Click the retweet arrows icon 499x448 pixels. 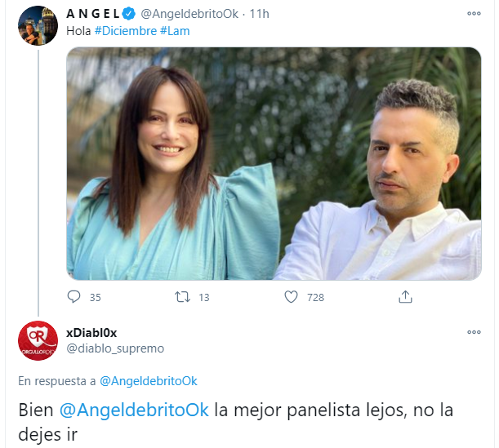point(182,297)
